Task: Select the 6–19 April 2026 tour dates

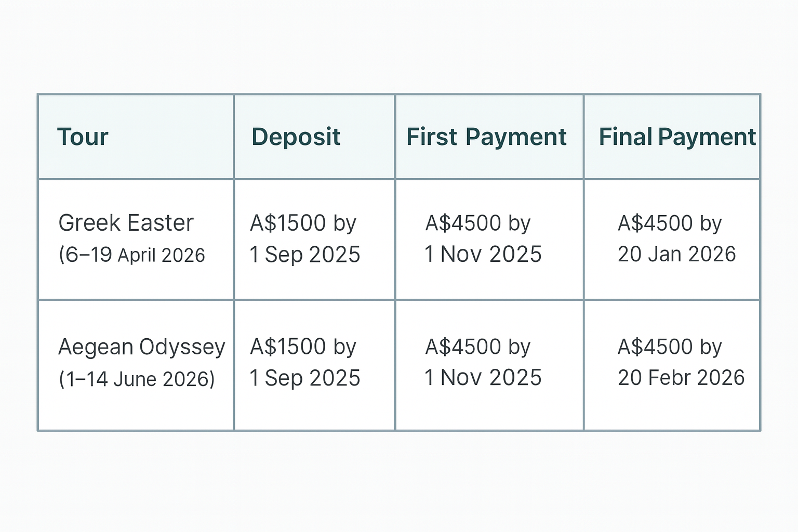Action: [132, 255]
